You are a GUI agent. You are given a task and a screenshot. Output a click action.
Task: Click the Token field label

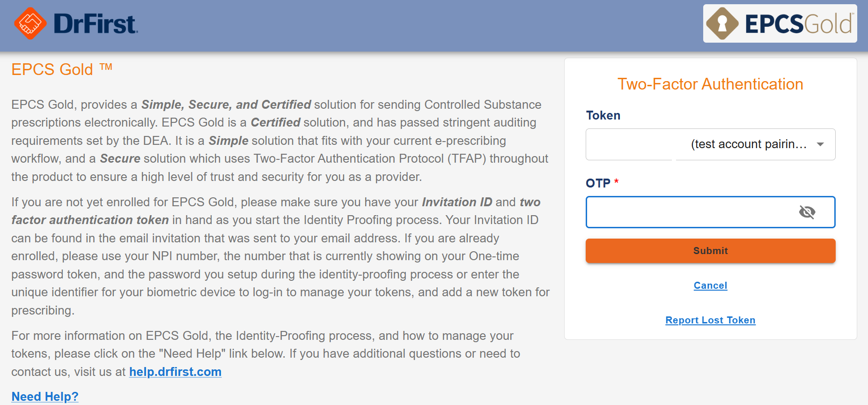(603, 115)
